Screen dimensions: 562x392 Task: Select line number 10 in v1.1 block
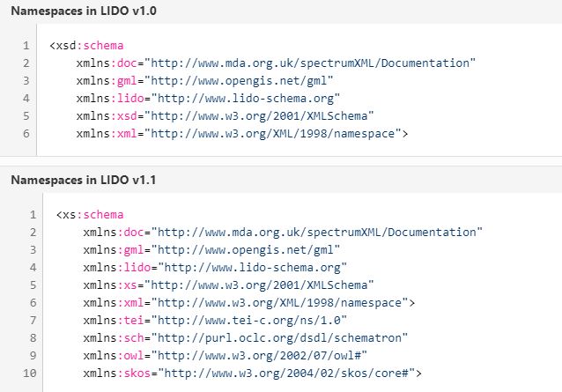(30, 374)
